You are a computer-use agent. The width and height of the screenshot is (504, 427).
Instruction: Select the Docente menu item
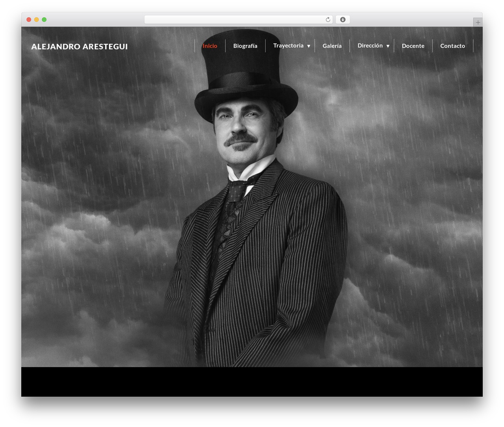[x=413, y=46]
